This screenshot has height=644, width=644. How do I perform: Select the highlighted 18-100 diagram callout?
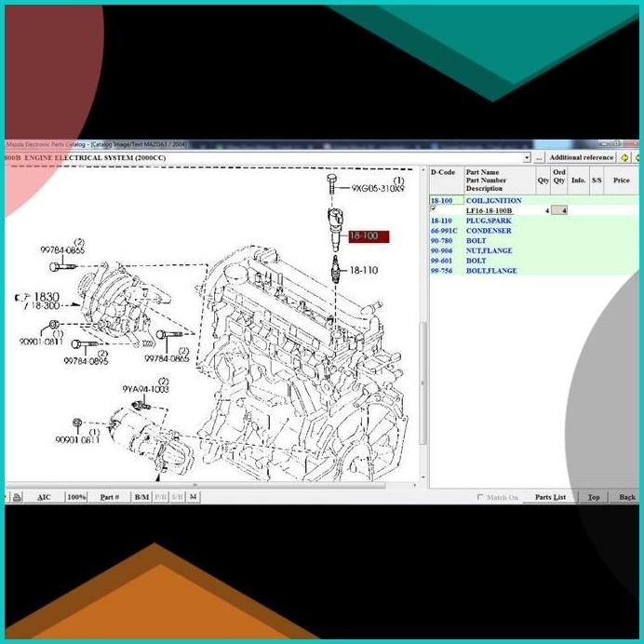point(369,236)
